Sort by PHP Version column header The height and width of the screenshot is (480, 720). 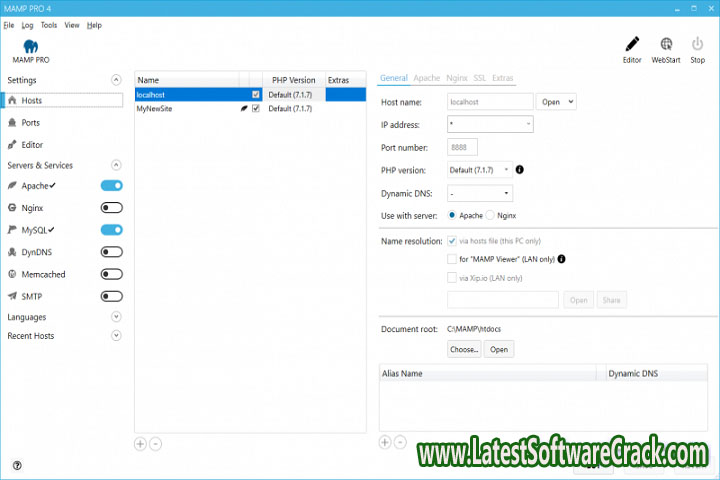click(293, 80)
